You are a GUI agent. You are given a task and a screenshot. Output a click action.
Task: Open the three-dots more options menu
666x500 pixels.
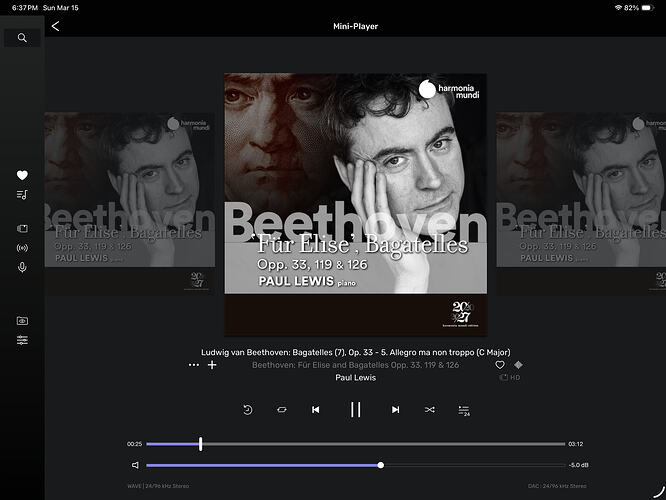(194, 365)
